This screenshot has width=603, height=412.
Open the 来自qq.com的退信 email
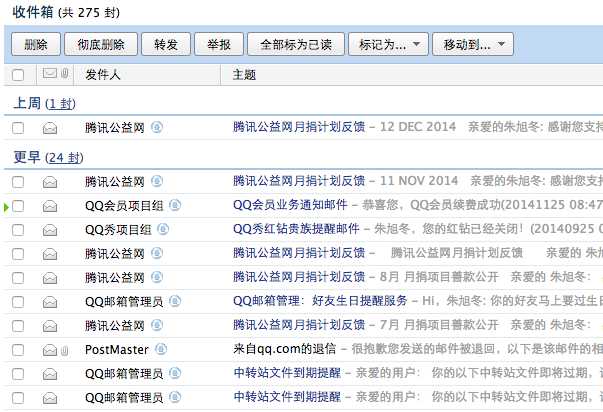point(285,349)
